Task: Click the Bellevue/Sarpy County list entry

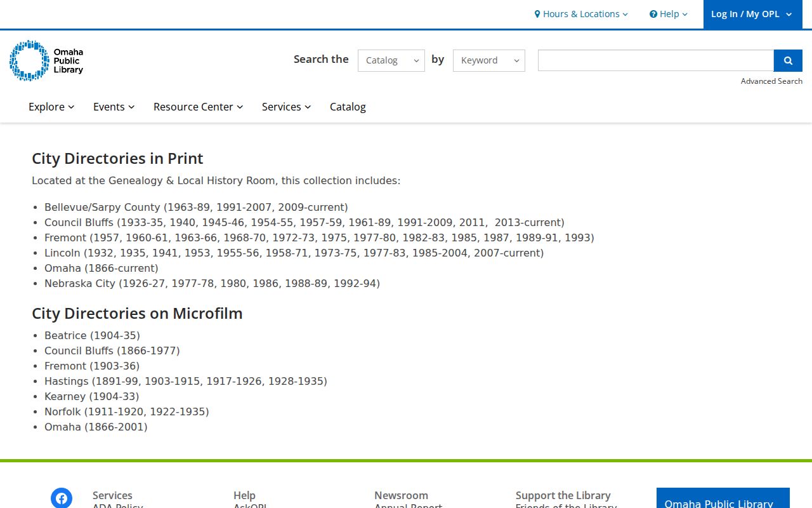Action: tap(196, 207)
